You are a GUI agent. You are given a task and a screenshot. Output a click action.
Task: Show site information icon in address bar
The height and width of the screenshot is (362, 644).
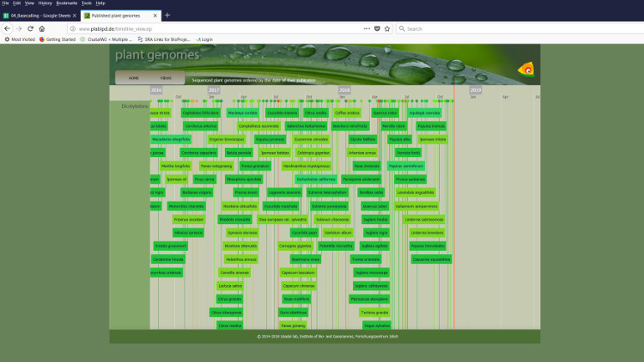pyautogui.click(x=73, y=28)
